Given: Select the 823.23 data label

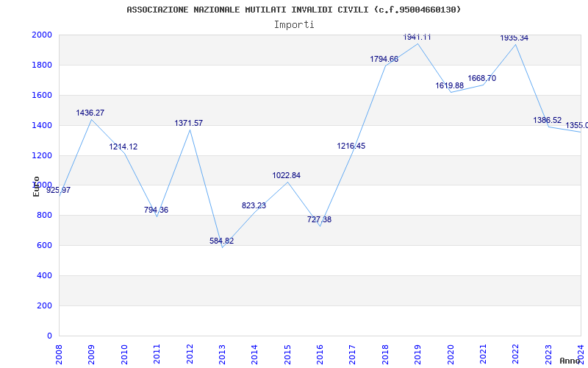Looking at the screenshot, I should [254, 205].
